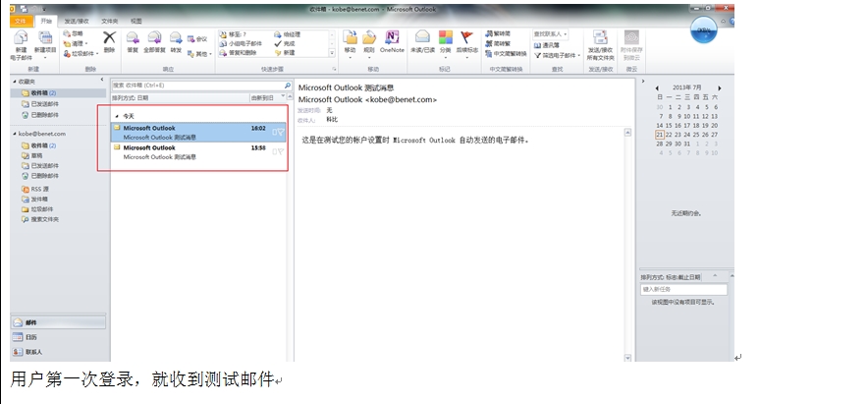
Task: Click the Delete (删除) X icon
Action: 110,37
